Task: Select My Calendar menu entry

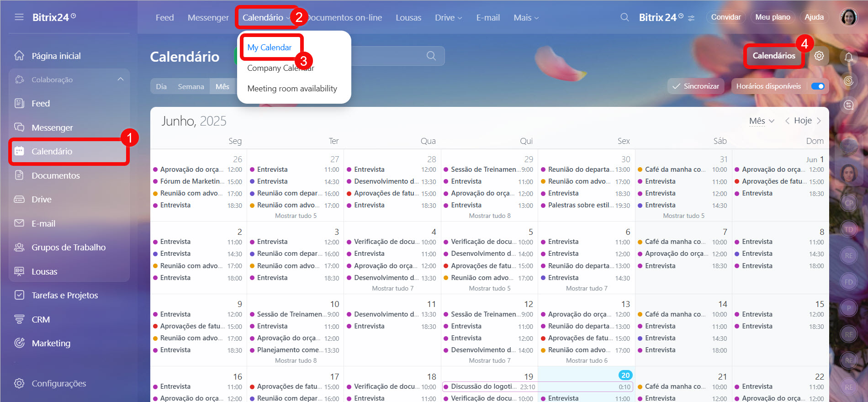Action: [269, 47]
